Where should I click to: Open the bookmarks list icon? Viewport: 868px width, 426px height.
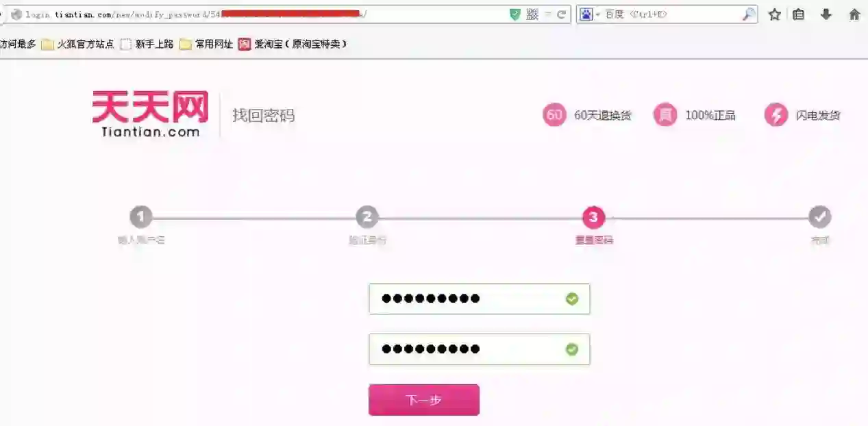[x=799, y=14]
